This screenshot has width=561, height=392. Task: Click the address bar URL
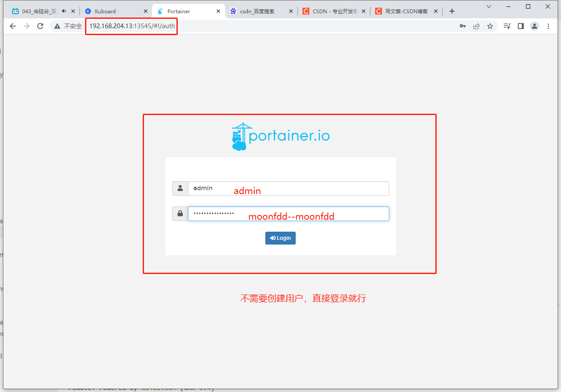(x=132, y=26)
